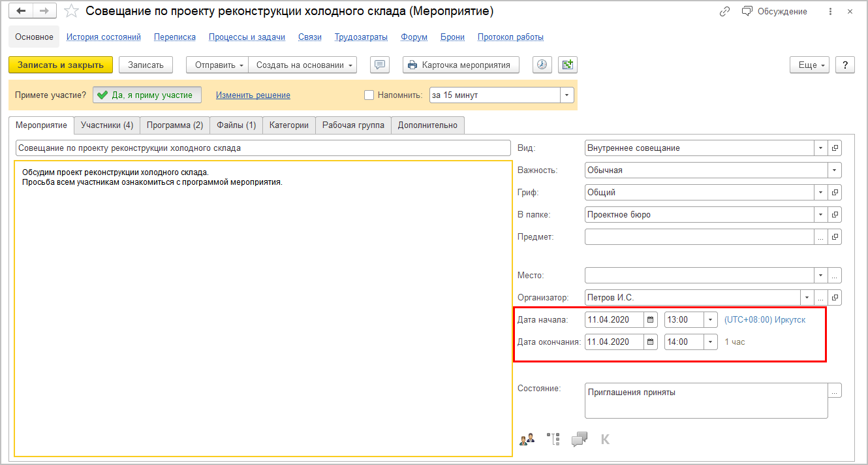The image size is (868, 465).
Task: Expand the Вид dropdown arrow
Action: click(x=821, y=148)
